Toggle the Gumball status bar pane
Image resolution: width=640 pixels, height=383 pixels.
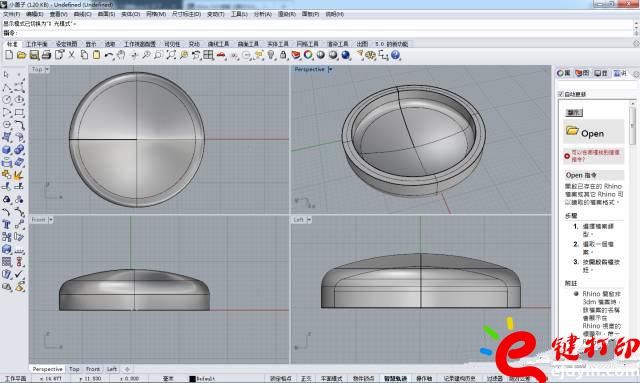coord(424,379)
